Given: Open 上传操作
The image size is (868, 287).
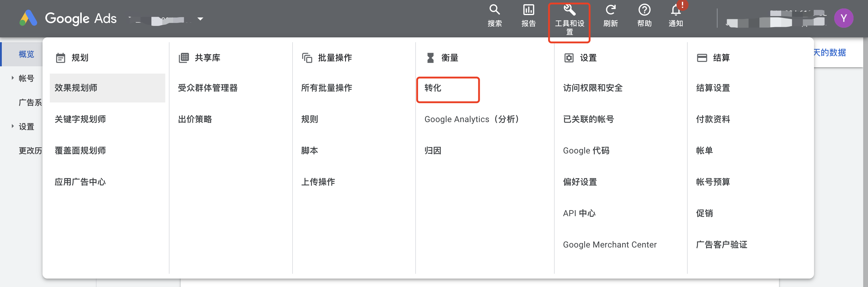Looking at the screenshot, I should pyautogui.click(x=318, y=182).
